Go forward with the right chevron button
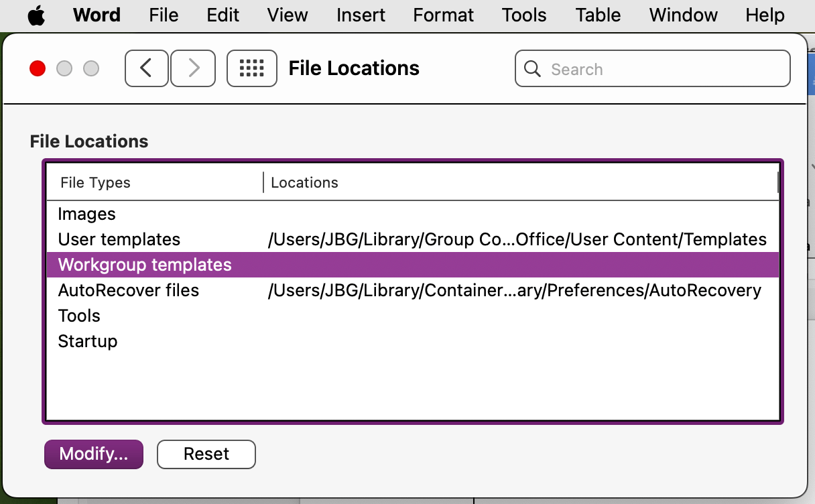Screen dimensions: 815x504 click(193, 68)
